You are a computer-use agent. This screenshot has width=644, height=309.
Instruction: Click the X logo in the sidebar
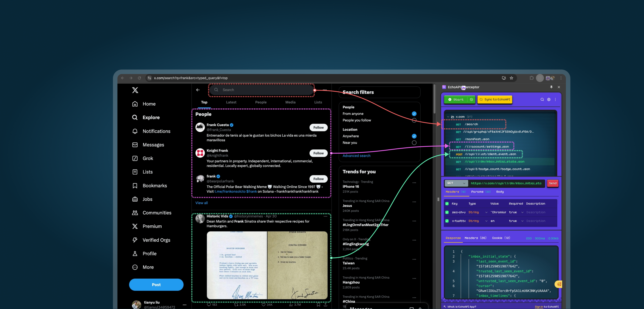tap(135, 90)
